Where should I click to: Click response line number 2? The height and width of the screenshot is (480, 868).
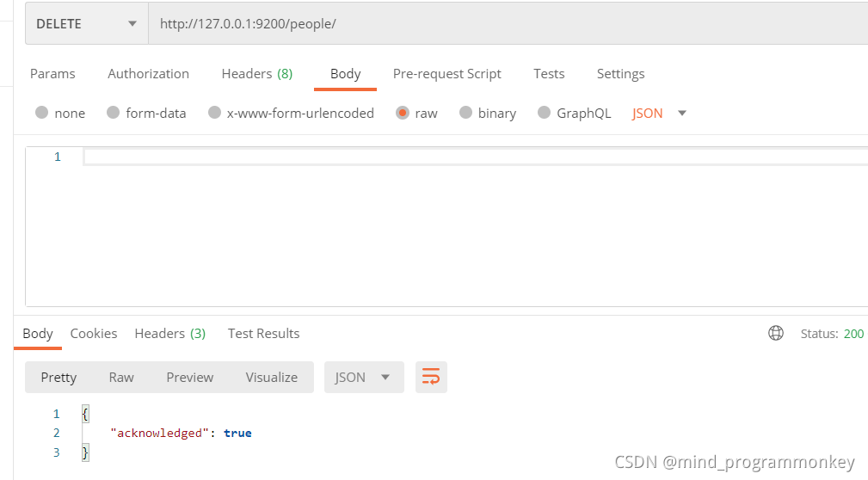click(x=57, y=433)
